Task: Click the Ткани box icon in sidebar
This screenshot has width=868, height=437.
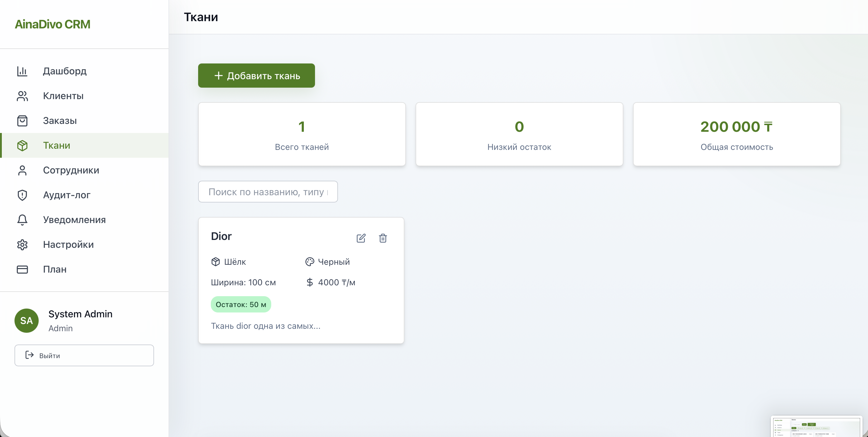Action: 22,146
